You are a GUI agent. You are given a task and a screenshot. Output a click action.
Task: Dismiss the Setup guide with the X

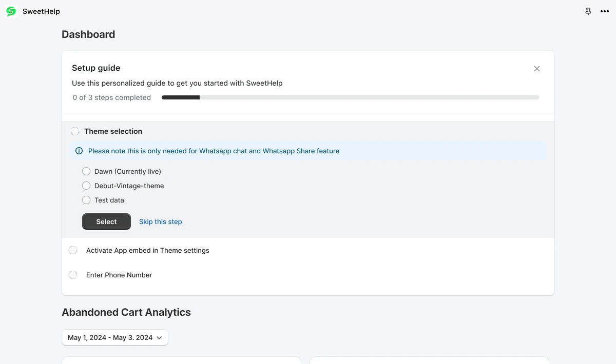tap(537, 69)
